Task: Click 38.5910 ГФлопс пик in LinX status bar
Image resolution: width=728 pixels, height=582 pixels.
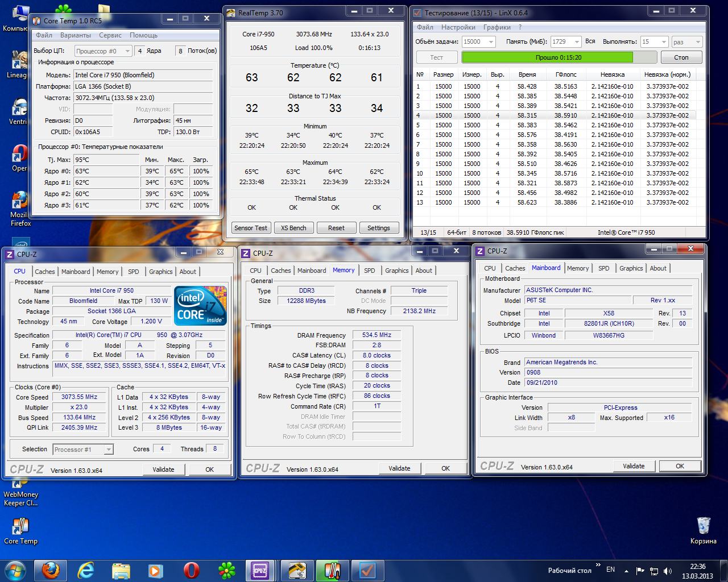Action: 535,232
